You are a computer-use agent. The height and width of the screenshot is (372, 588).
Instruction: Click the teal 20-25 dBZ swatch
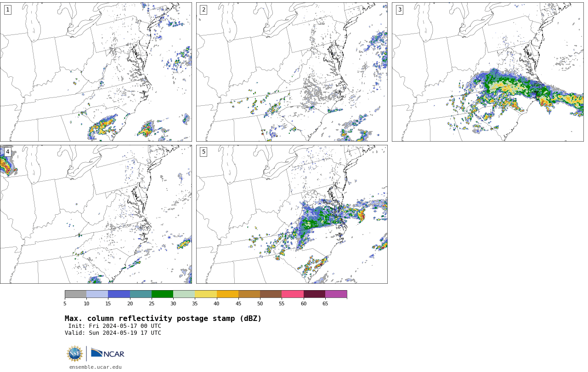[141, 294]
